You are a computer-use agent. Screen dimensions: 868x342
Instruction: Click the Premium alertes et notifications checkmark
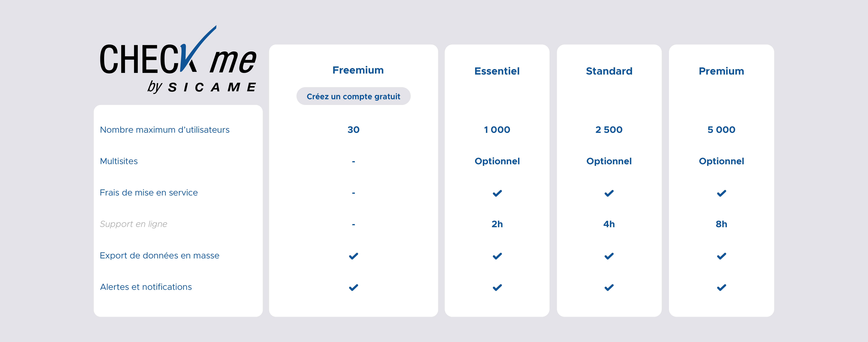(x=721, y=287)
